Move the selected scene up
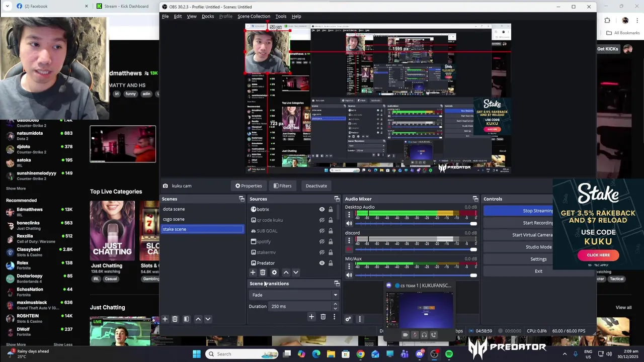The image size is (644, 362). click(198, 319)
